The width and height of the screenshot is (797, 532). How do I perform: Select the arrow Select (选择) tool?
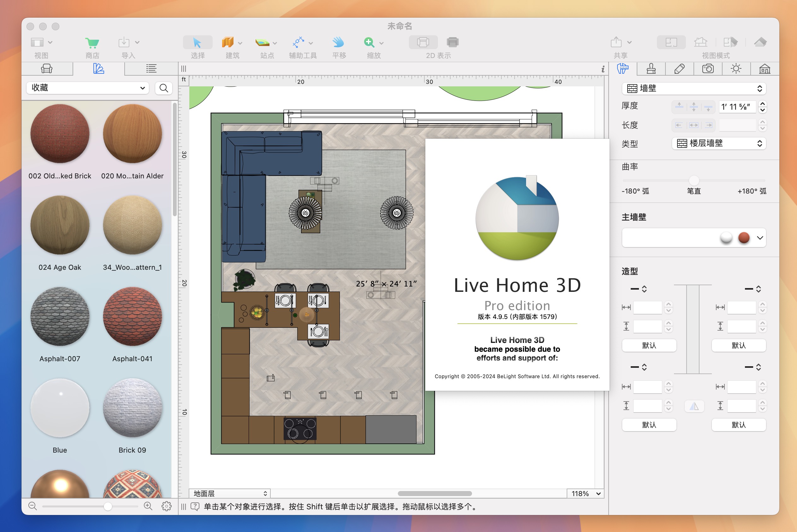(x=197, y=43)
